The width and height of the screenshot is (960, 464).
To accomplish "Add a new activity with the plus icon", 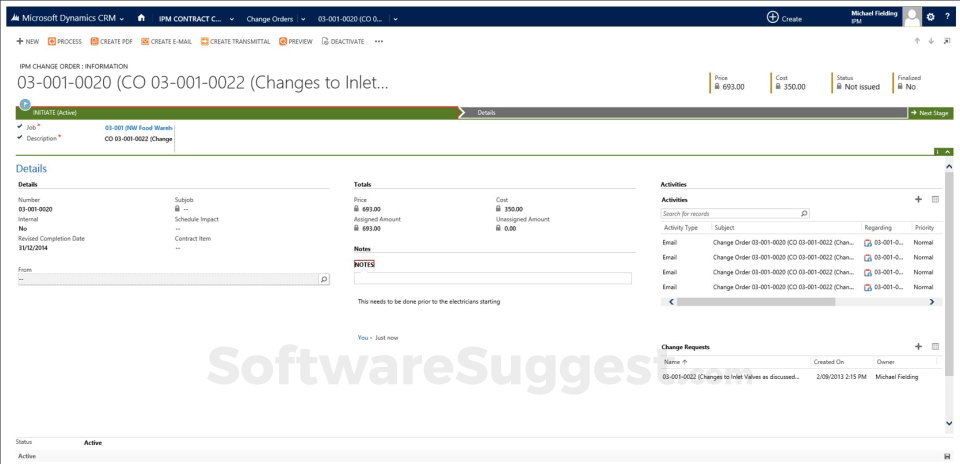I will (x=918, y=199).
